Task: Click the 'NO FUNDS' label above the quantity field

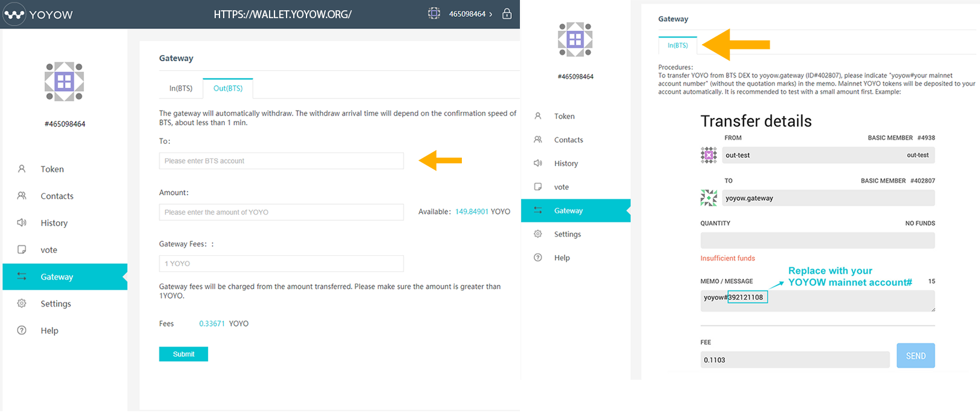Action: (920, 223)
